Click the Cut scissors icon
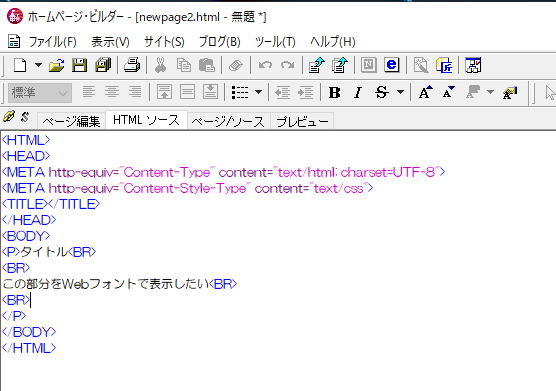 [x=161, y=65]
